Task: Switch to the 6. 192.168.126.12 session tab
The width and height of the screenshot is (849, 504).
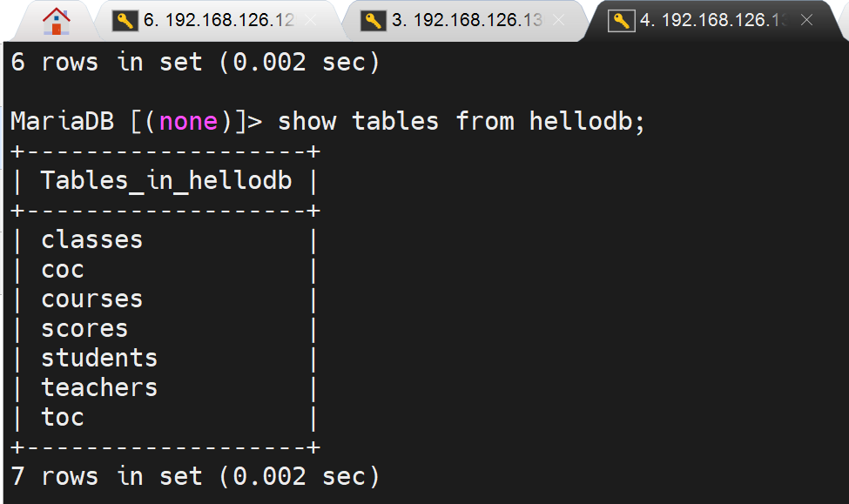Action: [x=219, y=20]
